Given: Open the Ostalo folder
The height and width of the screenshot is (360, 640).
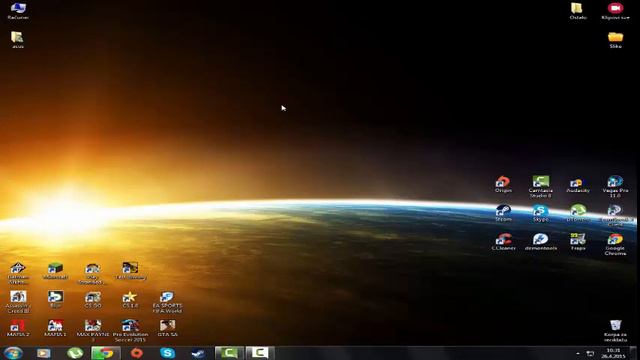Looking at the screenshot, I should point(578,11).
